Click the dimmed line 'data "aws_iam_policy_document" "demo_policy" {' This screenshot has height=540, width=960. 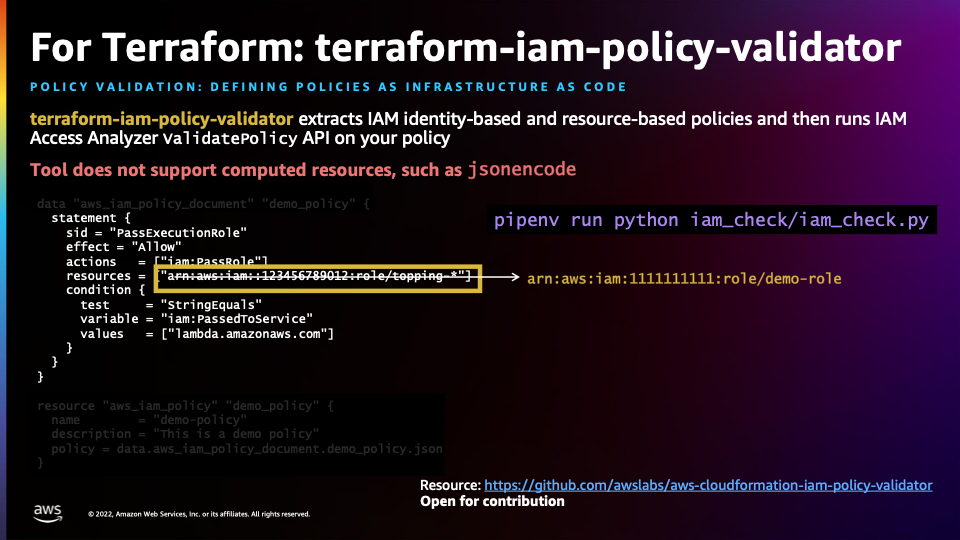203,204
